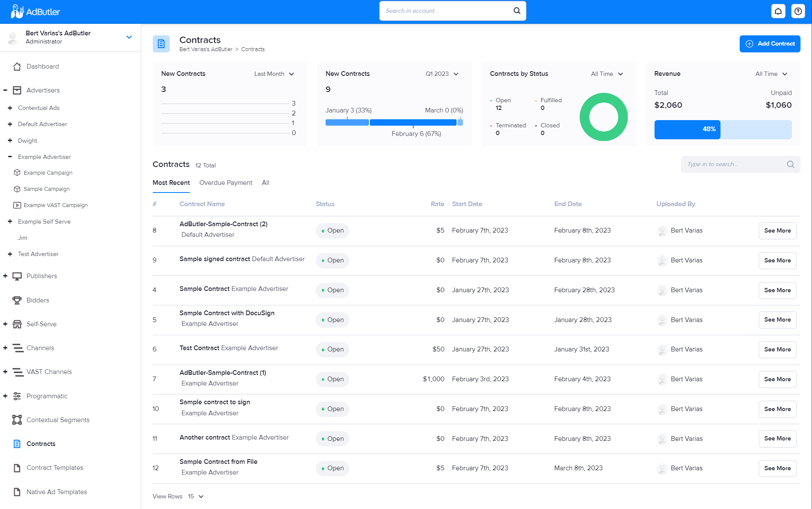Select the All contracts tab

265,183
